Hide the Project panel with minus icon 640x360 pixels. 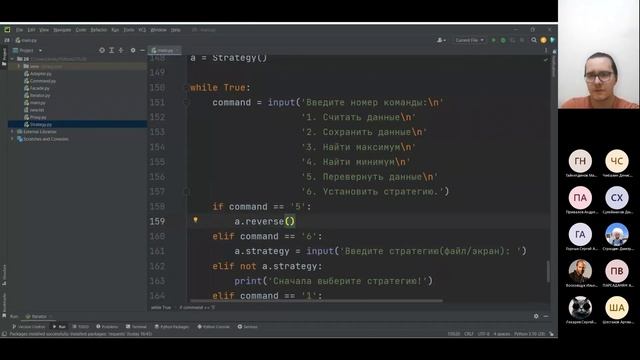point(142,50)
